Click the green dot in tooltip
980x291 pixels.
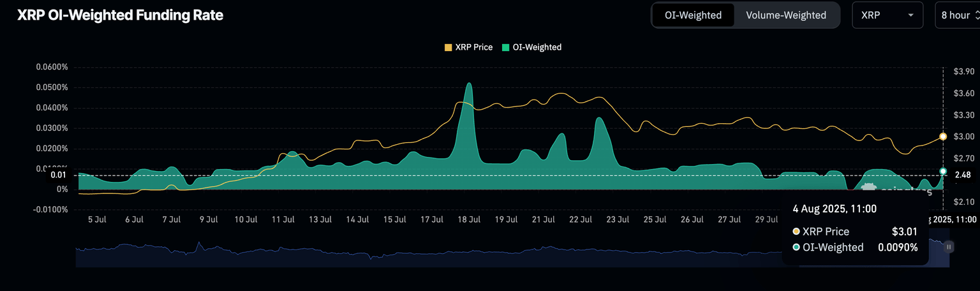tap(796, 248)
